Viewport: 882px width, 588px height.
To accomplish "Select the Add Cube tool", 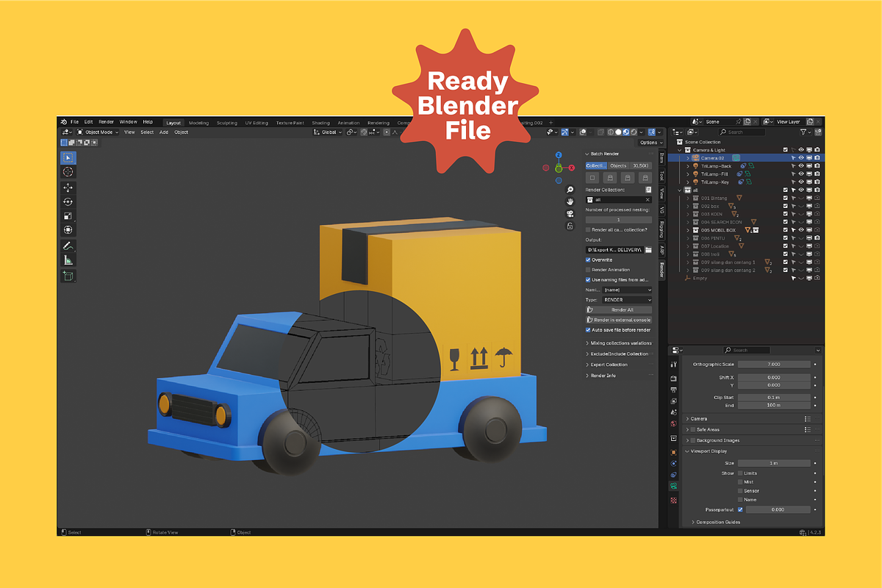I will (68, 276).
